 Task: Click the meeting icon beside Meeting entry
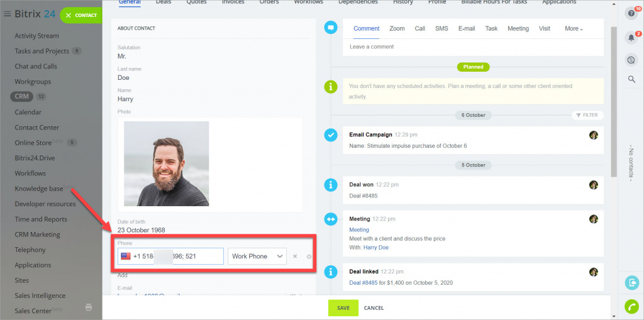(x=331, y=219)
